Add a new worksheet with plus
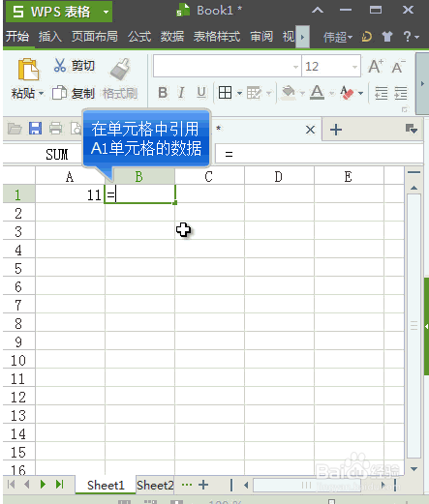 pyautogui.click(x=203, y=485)
